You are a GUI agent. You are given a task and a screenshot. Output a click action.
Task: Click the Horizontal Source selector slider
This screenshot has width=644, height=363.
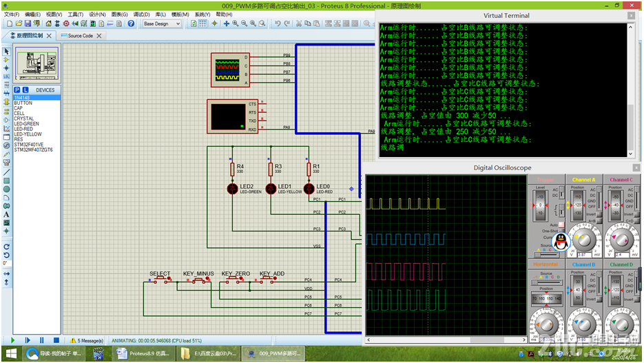pos(546,282)
